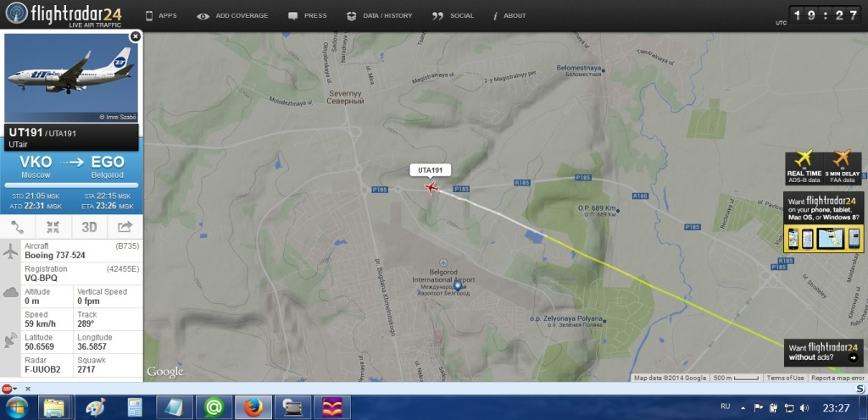
Task: Share this flight via the share icon
Action: coord(125,227)
